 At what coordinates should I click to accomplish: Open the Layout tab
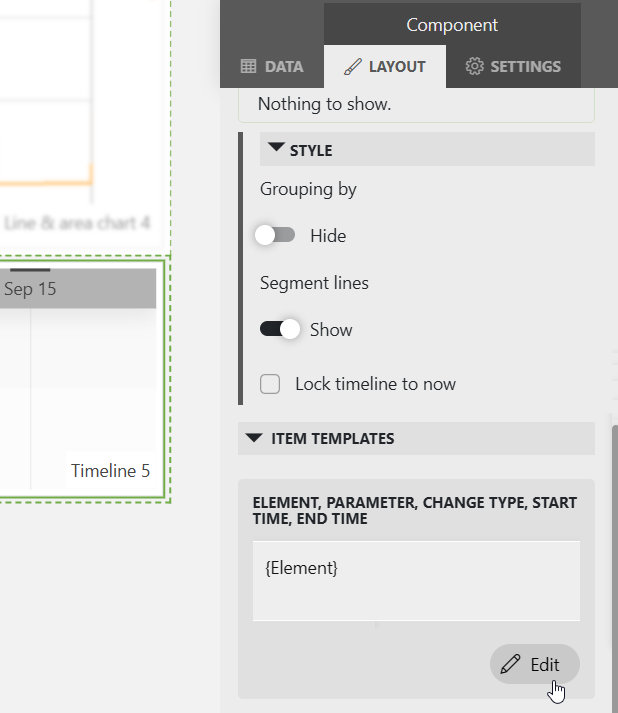pyautogui.click(x=385, y=67)
